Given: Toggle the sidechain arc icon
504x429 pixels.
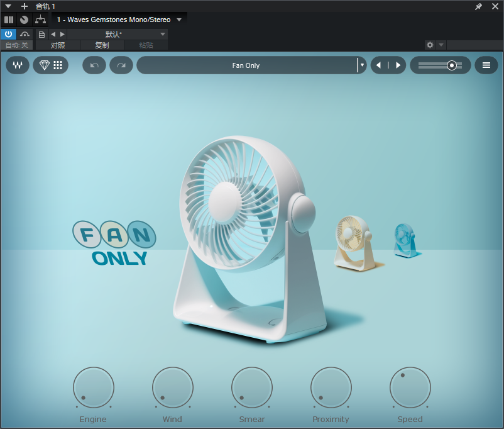Looking at the screenshot, I should pos(25,34).
